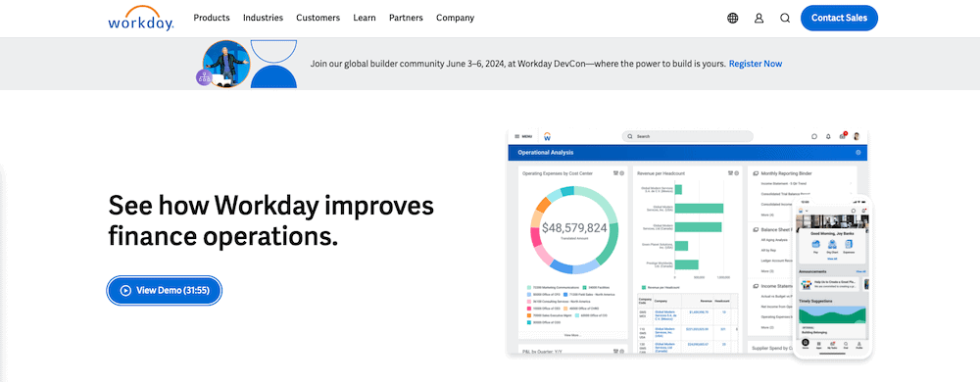980x382 pixels.
Task: Click the dashboard chat bubble icon
Action: pyautogui.click(x=813, y=136)
